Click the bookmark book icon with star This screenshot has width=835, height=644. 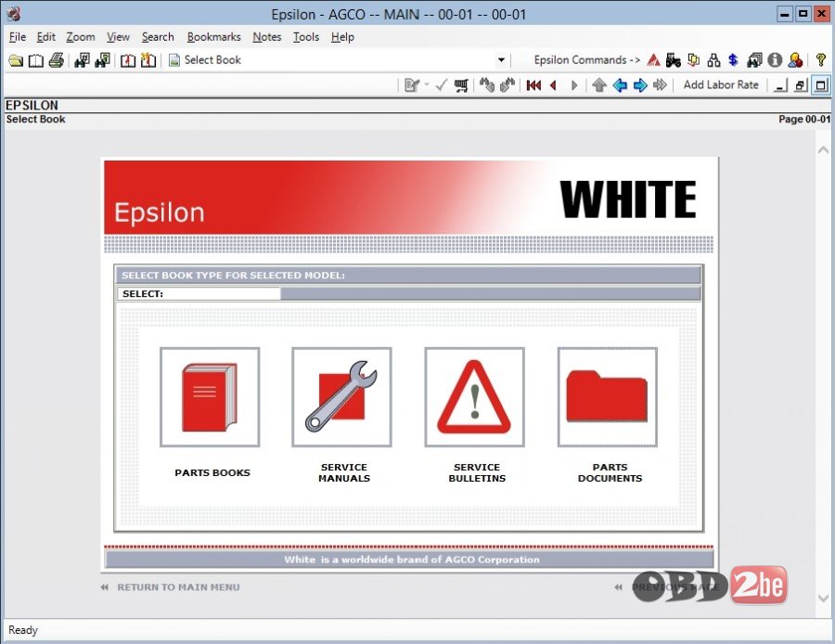click(148, 60)
